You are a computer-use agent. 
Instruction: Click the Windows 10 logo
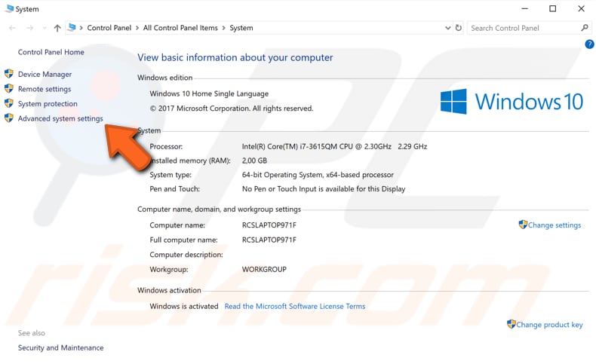click(512, 101)
